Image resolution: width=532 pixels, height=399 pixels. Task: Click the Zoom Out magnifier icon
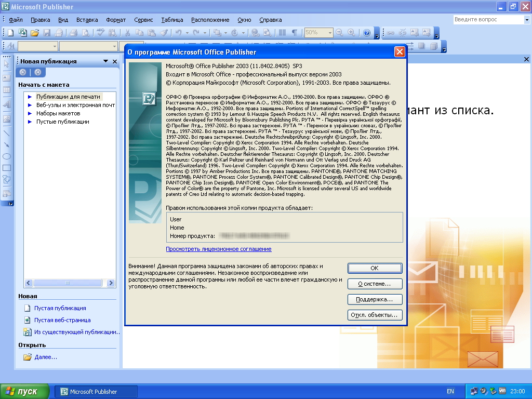click(339, 33)
